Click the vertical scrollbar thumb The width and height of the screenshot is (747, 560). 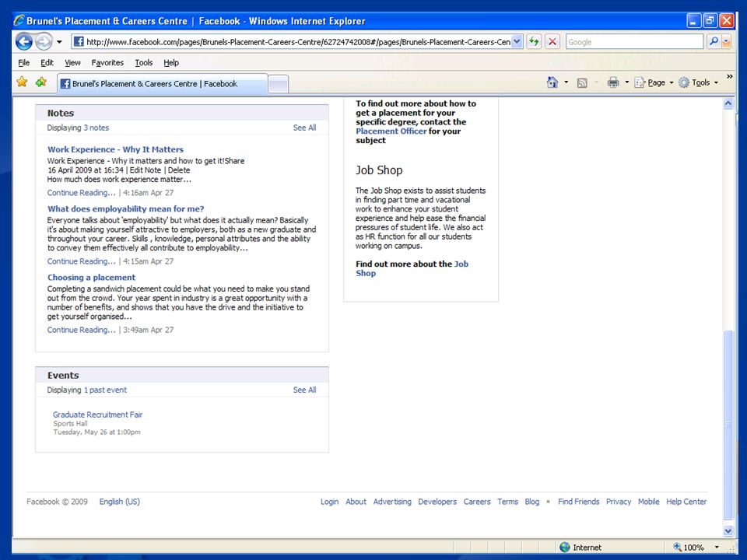(x=728, y=424)
